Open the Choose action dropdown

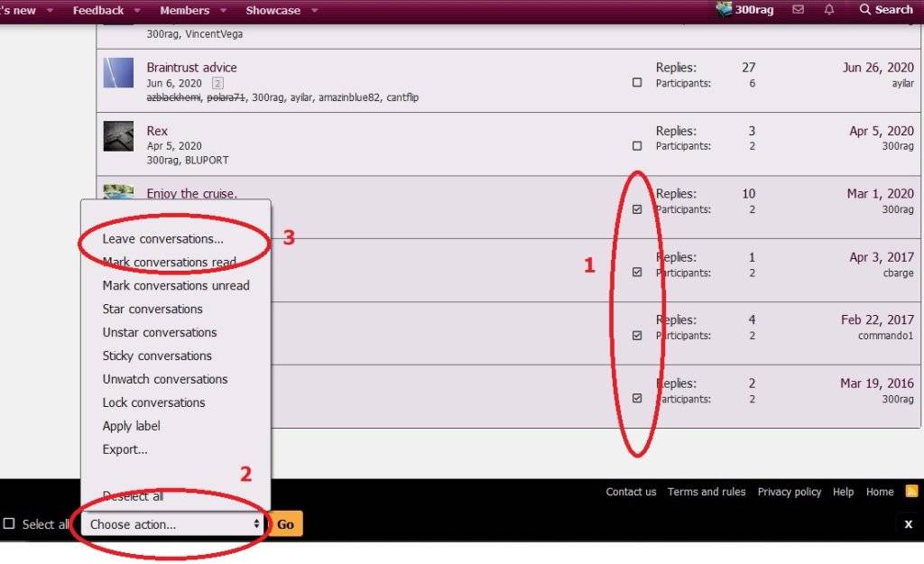[175, 524]
